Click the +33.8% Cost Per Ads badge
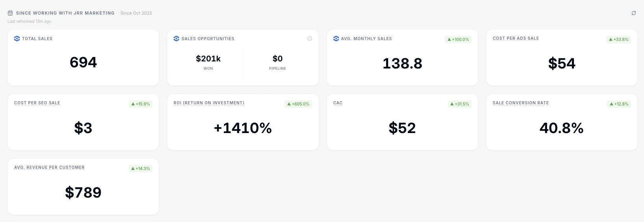Viewport: 644px width, 222px height. click(618, 39)
